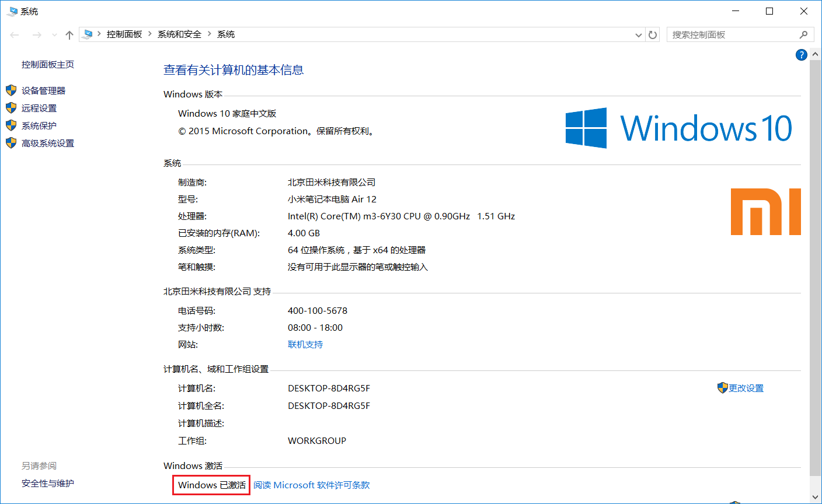Click scrollbar down arrow
The image size is (822, 504).
point(816,497)
